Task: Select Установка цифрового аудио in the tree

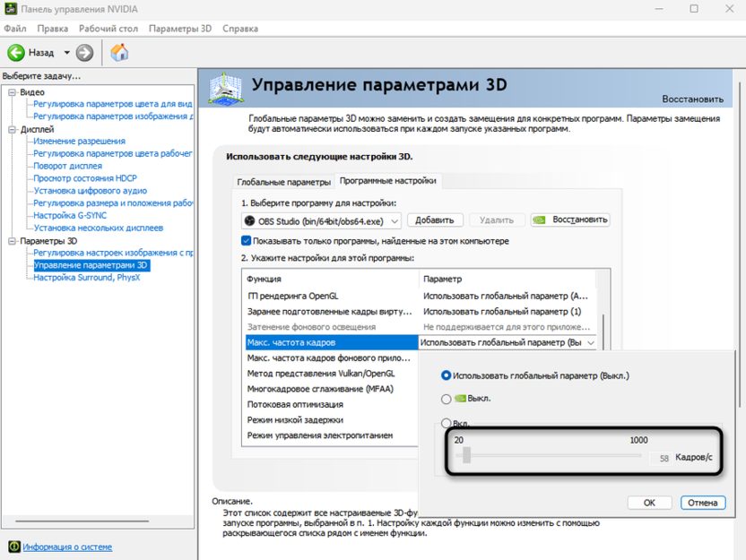Action: (x=91, y=191)
